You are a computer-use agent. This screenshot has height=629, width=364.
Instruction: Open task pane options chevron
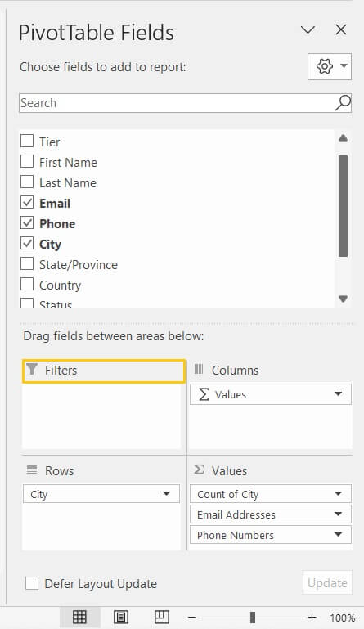[308, 29]
